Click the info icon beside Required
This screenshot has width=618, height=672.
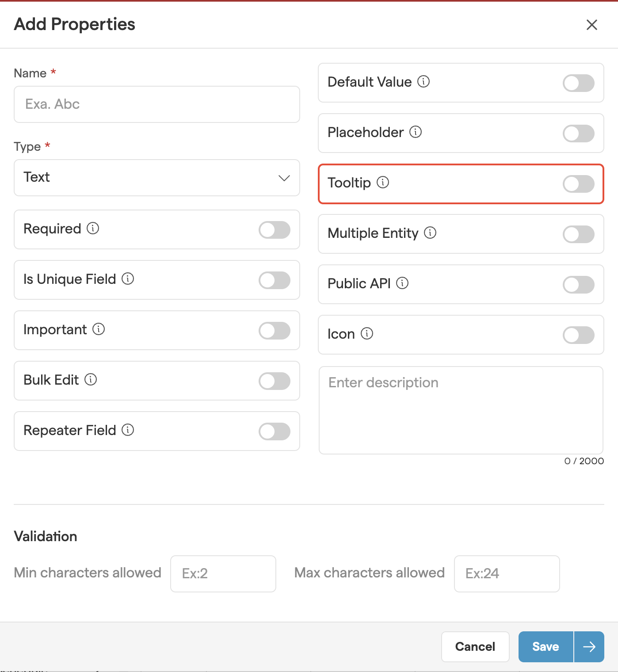[x=93, y=229]
